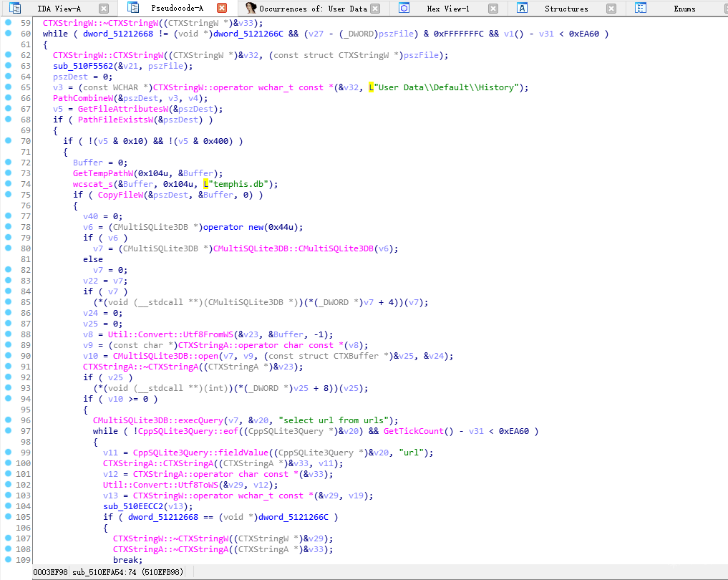
Task: Toggle breakpoint dot on line 97
Action: [8, 430]
